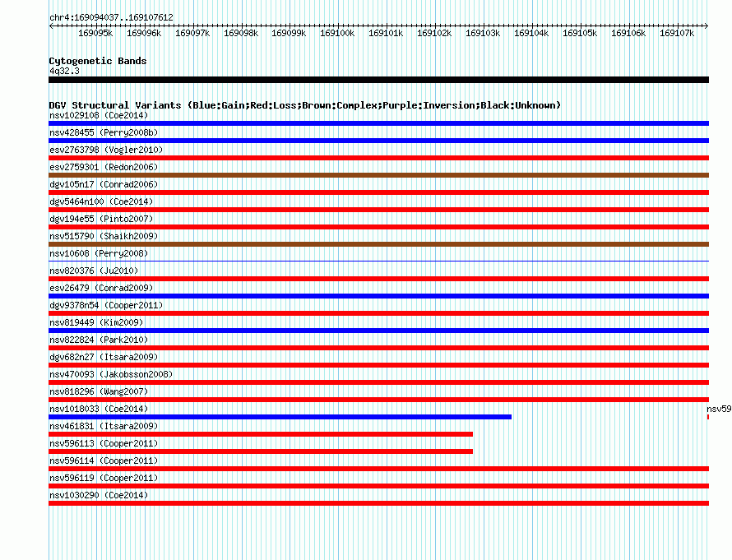Click the 169106k ruler position
The width and height of the screenshot is (732, 560).
pyautogui.click(x=628, y=33)
